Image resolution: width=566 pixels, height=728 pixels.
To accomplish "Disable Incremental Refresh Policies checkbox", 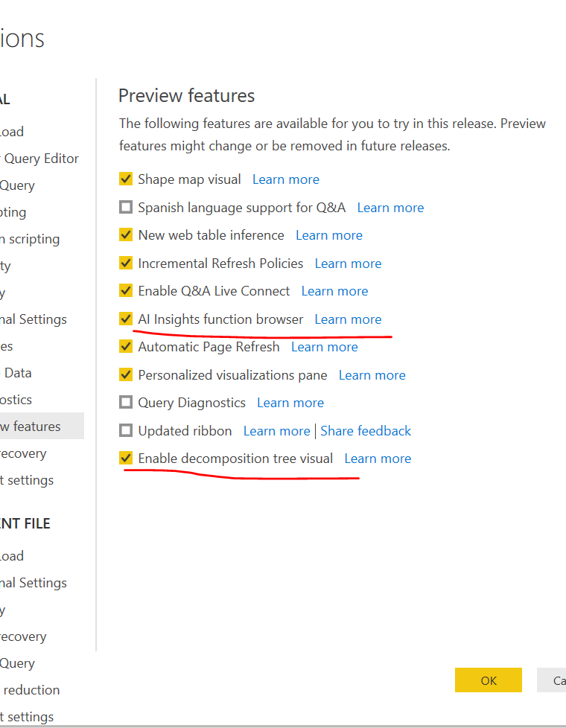I will pos(126,264).
